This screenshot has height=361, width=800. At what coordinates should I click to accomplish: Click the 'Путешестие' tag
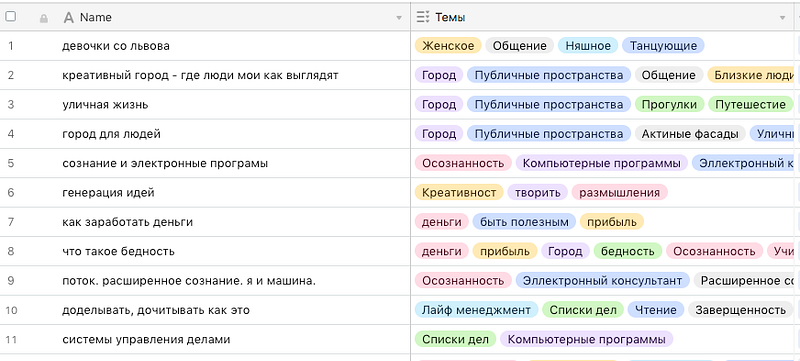pos(750,105)
